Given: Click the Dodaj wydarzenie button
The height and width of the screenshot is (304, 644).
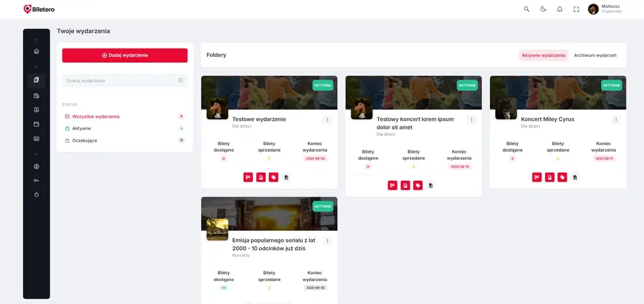Looking at the screenshot, I should pyautogui.click(x=125, y=55).
